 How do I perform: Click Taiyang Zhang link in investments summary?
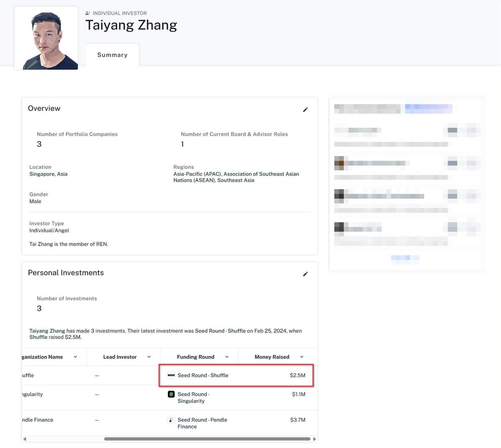pos(47,331)
